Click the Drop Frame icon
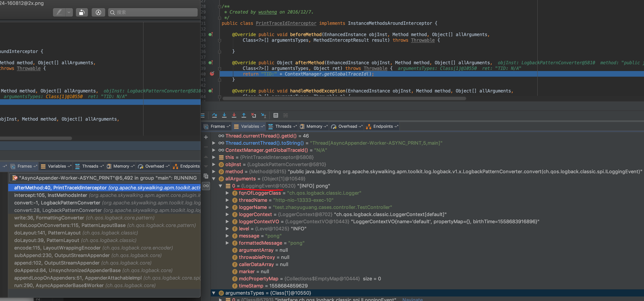 253,115
